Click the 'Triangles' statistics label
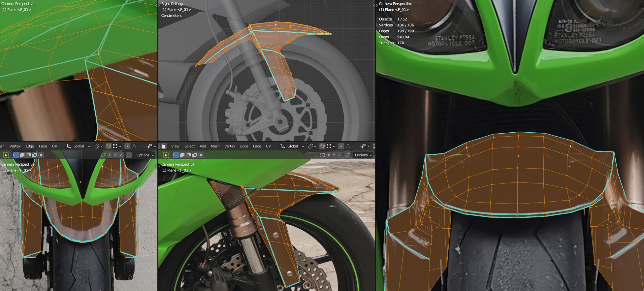The width and height of the screenshot is (644, 291). pos(386,43)
